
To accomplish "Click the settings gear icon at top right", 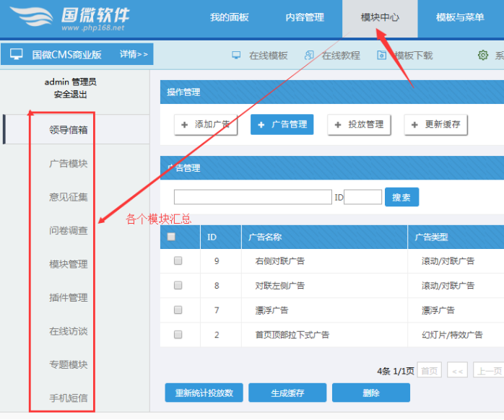I will pyautogui.click(x=482, y=55).
